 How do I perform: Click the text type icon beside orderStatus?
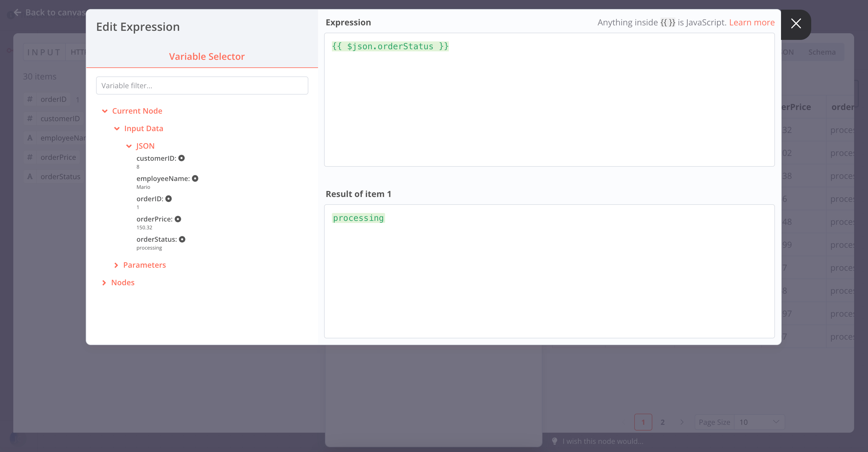(x=30, y=176)
